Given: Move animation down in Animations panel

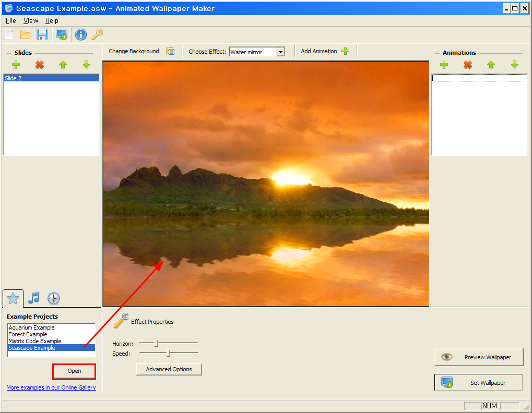Looking at the screenshot, I should click(515, 64).
